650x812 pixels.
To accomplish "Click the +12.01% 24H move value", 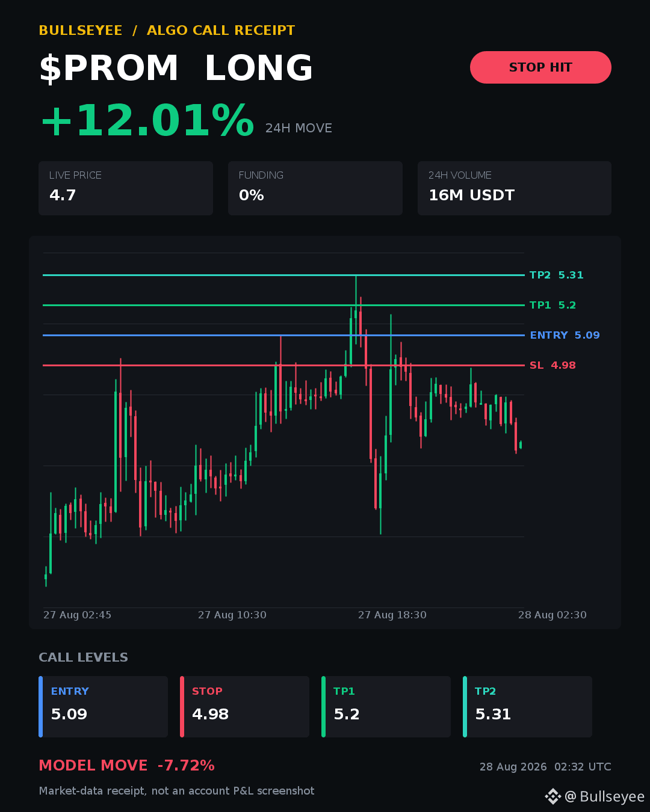I will [147, 121].
